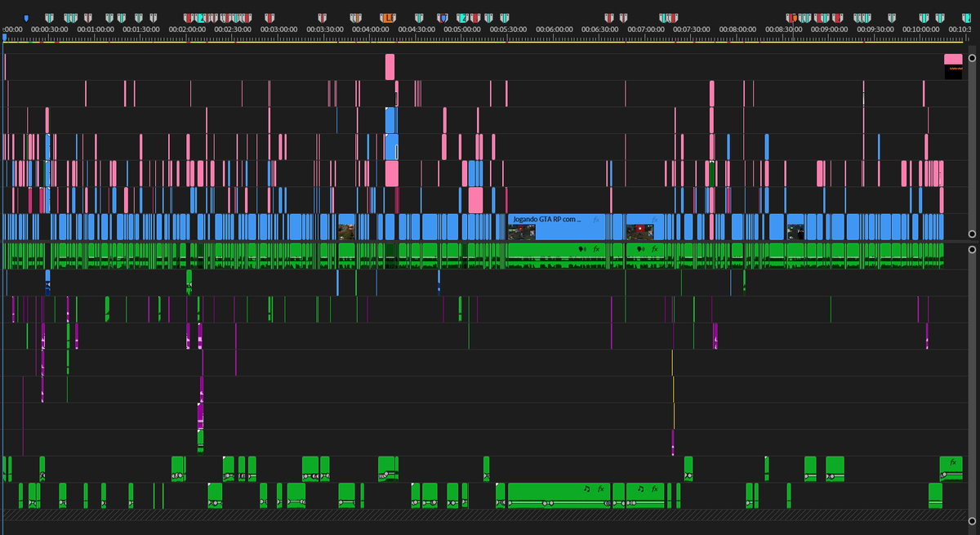Select the pink top-track clip below 00:04:00:00
The image size is (980, 535).
coord(390,67)
